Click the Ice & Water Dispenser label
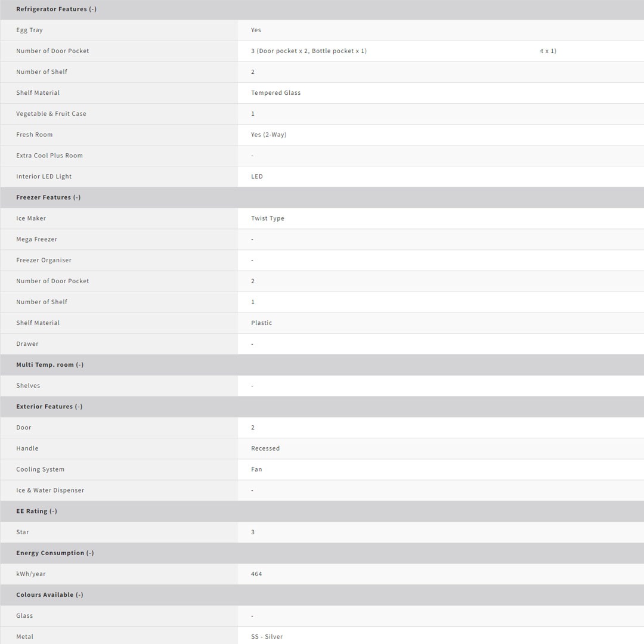This screenshot has width=644, height=644. 50,490
